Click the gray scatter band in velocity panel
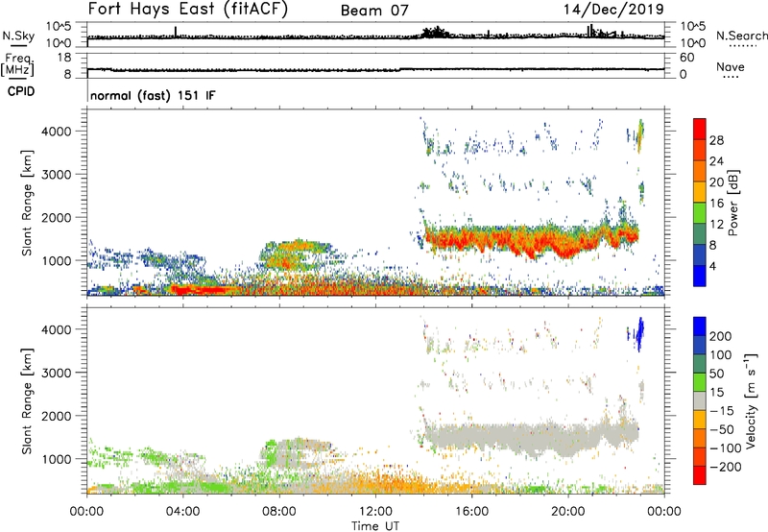Image resolution: width=768 pixels, height=532 pixels. pyautogui.click(x=532, y=436)
